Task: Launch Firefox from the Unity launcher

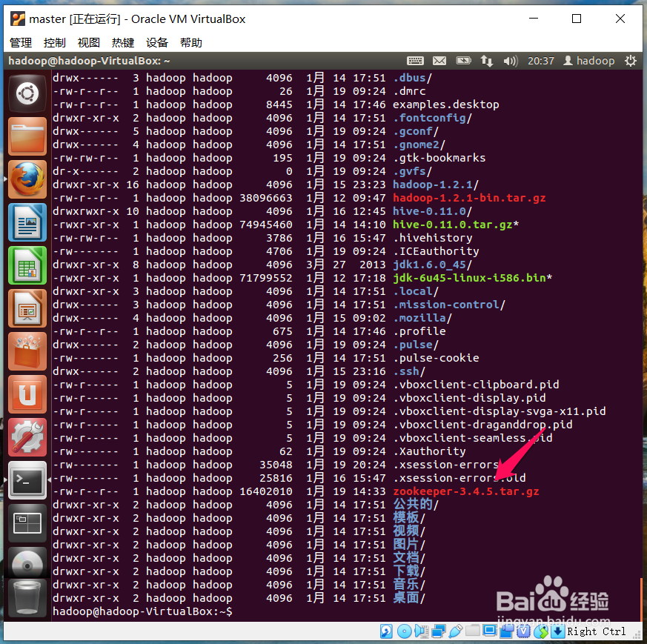Action: click(x=27, y=179)
